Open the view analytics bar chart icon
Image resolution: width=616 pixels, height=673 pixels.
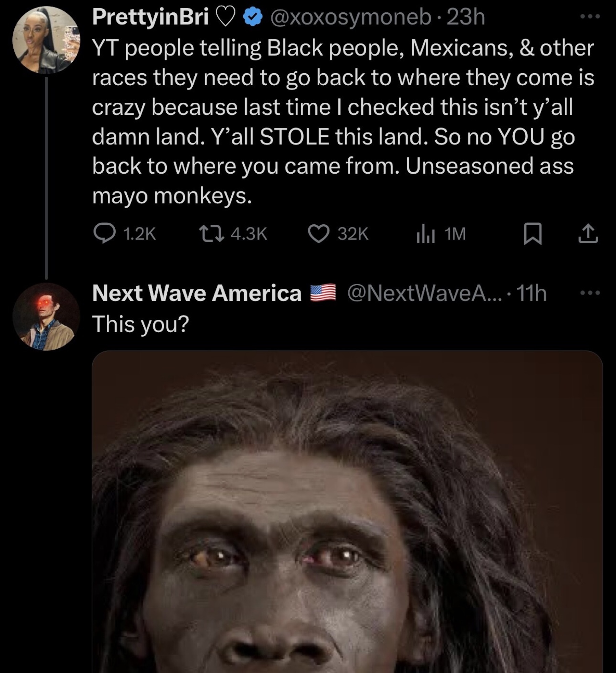pos(425,234)
